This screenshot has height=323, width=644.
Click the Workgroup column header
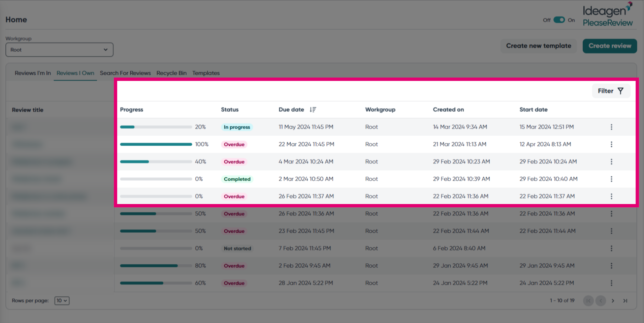(x=380, y=110)
